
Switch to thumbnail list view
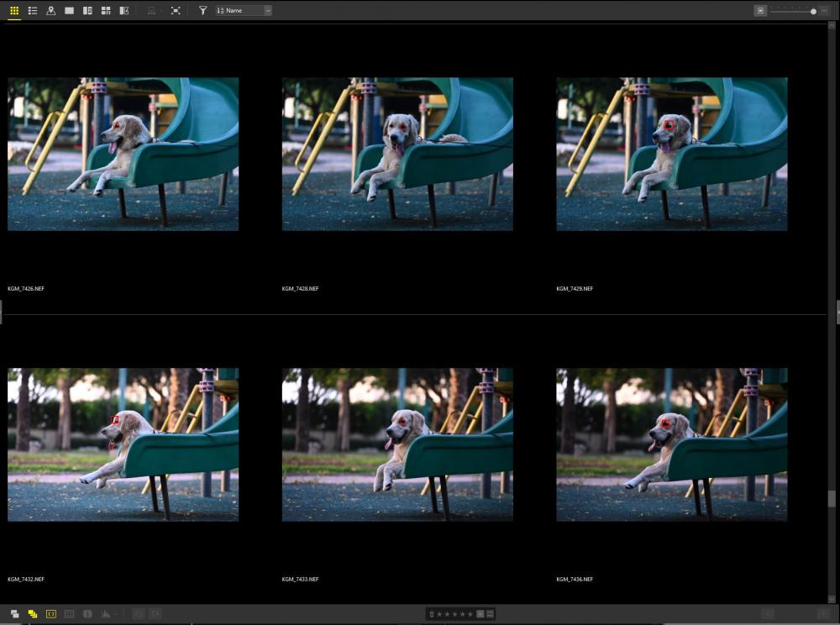(x=33, y=11)
